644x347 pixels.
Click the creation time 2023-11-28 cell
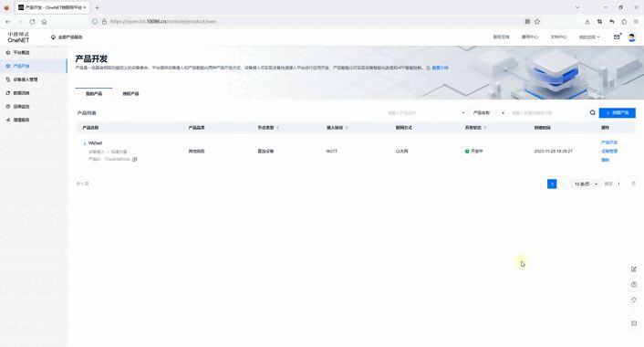click(x=553, y=152)
